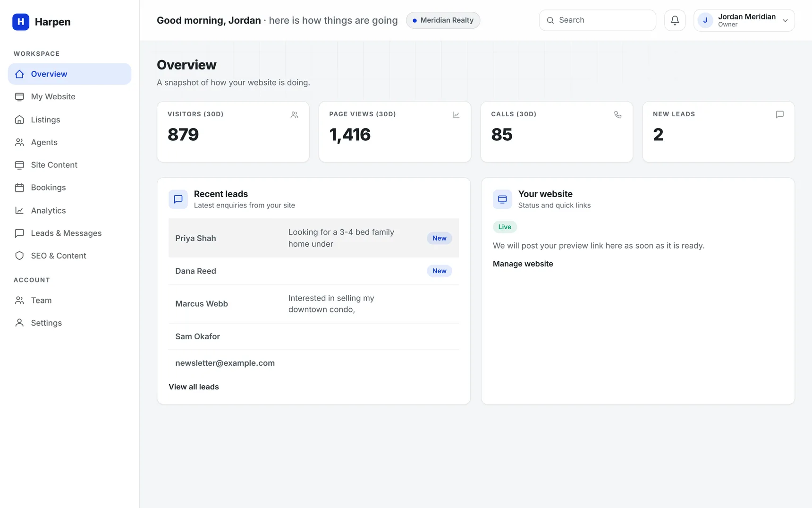Open account Settings

(69, 323)
